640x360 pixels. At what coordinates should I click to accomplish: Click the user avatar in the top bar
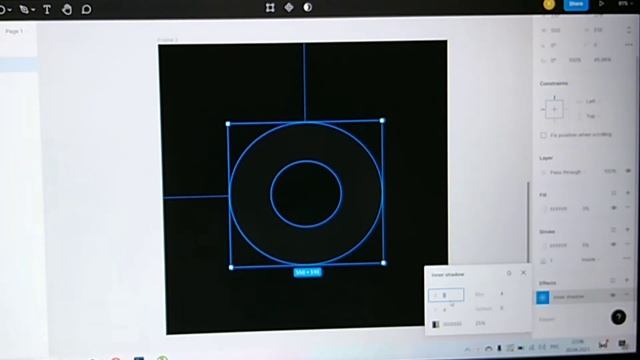point(549,4)
